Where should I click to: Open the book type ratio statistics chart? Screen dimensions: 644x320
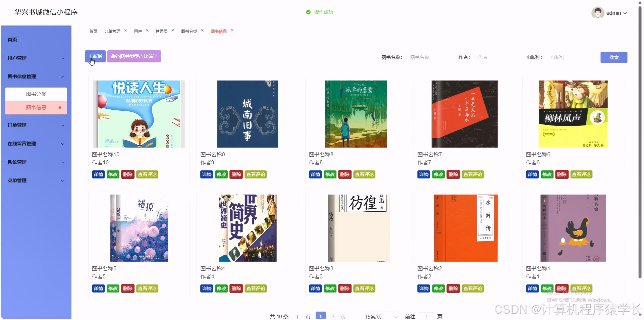pos(134,56)
